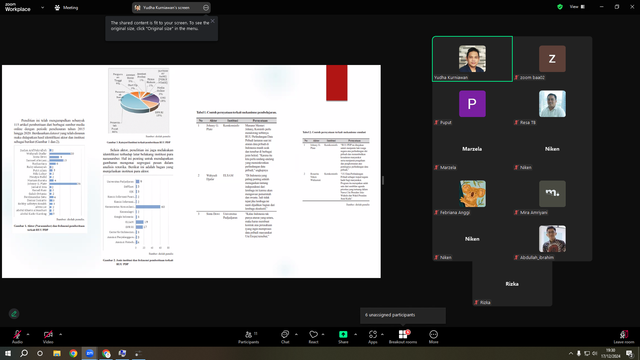Expand the Zoom Workplace dropdown arrow
The width and height of the screenshot is (640, 360).
[x=42, y=7]
